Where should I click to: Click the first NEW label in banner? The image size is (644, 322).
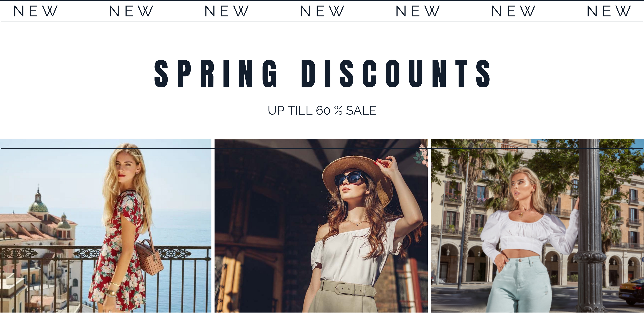(36, 11)
